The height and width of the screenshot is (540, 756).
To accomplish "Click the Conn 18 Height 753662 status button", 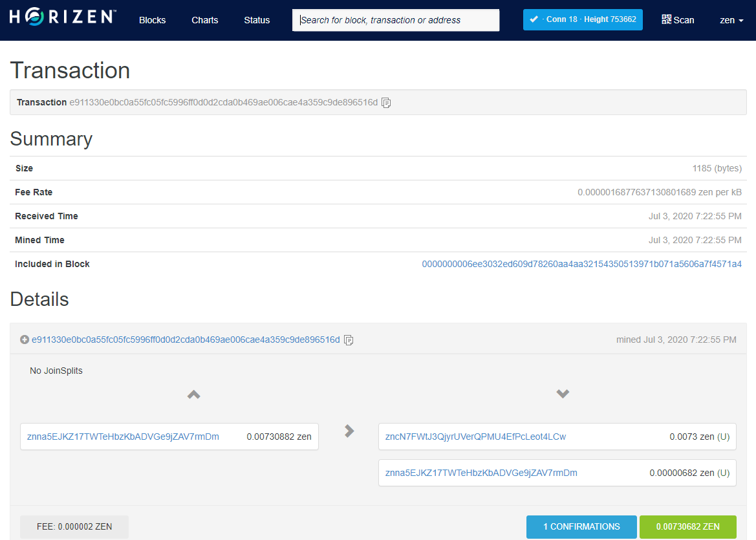I will coord(583,20).
